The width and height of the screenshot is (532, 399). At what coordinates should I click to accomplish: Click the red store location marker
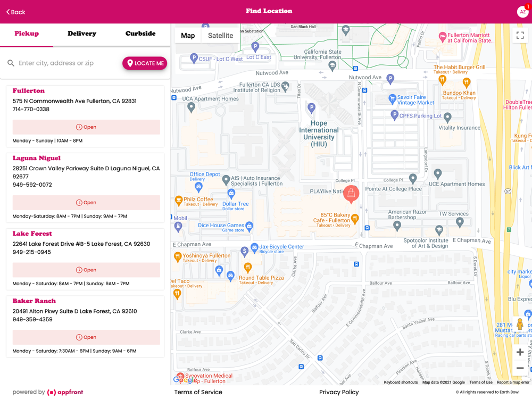(x=351, y=194)
